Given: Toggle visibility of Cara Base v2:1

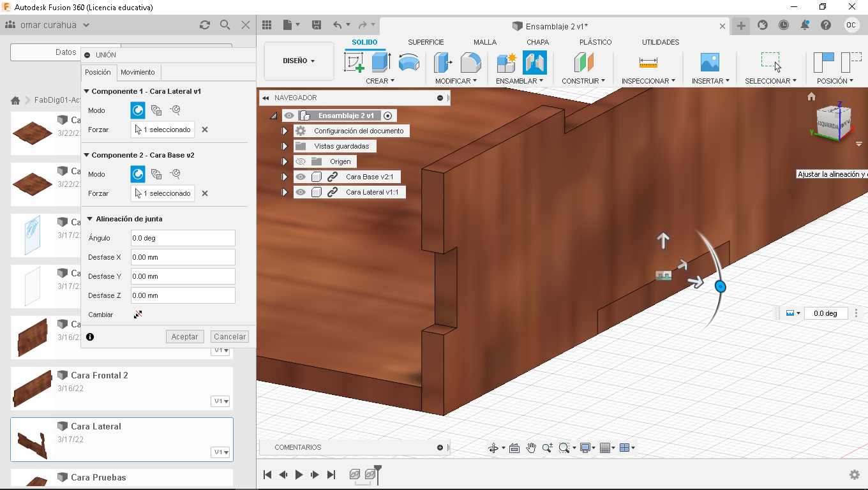Looking at the screenshot, I should (x=301, y=177).
